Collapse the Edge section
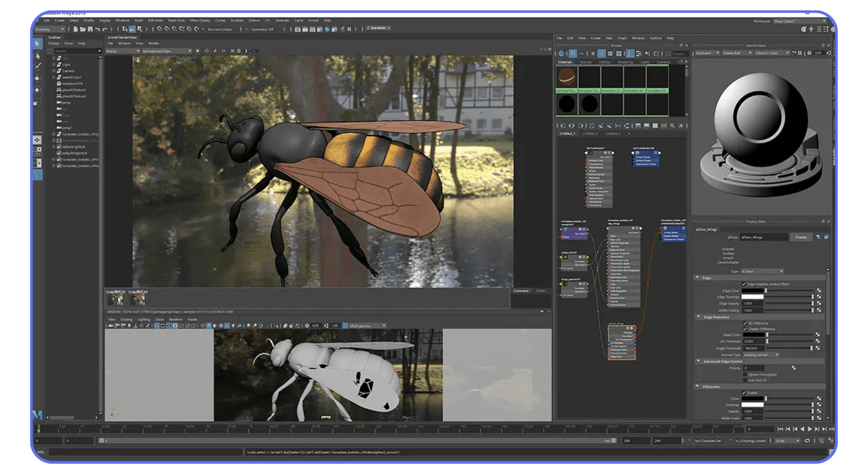The height and width of the screenshot is (474, 868). [698, 278]
